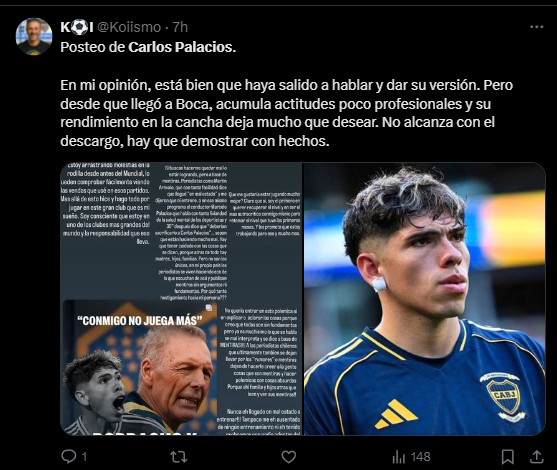This screenshot has width=557, height=470.
Task: Open Koi's profile avatar picture
Action: tap(34, 36)
